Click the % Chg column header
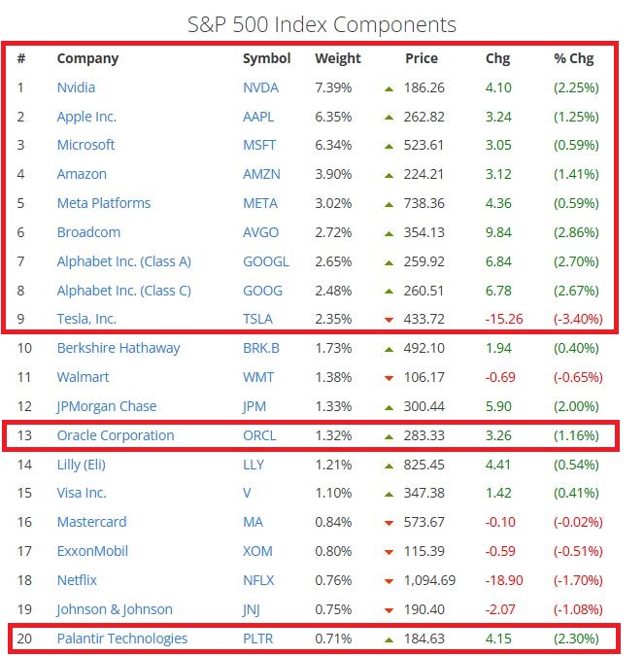The width and height of the screenshot is (644, 656). 573,58
